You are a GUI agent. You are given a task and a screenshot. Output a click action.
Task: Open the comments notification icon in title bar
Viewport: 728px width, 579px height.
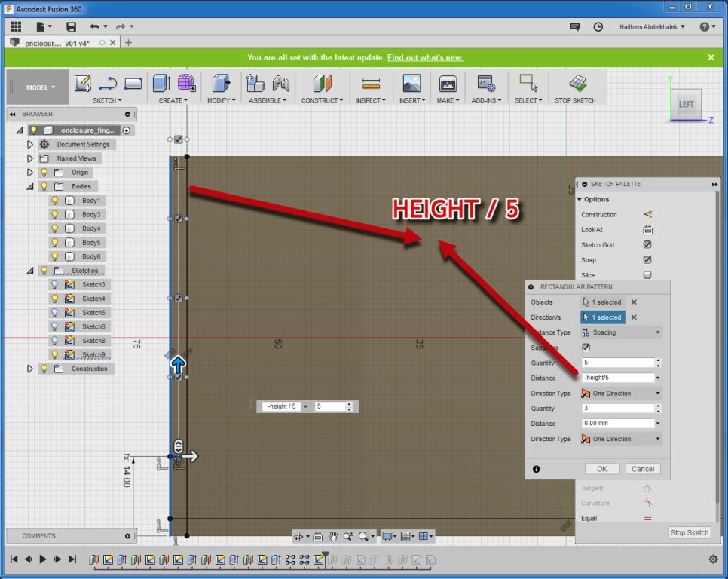coord(575,27)
